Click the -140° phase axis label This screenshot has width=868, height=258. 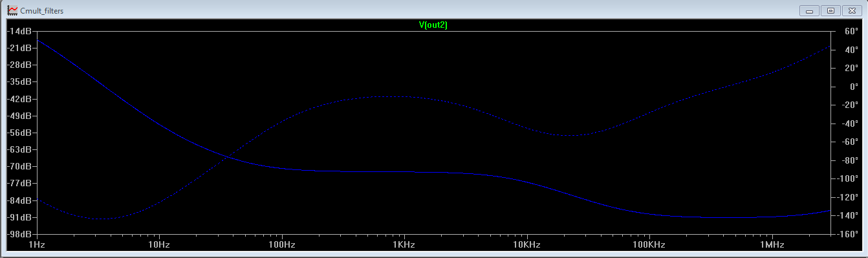point(847,215)
